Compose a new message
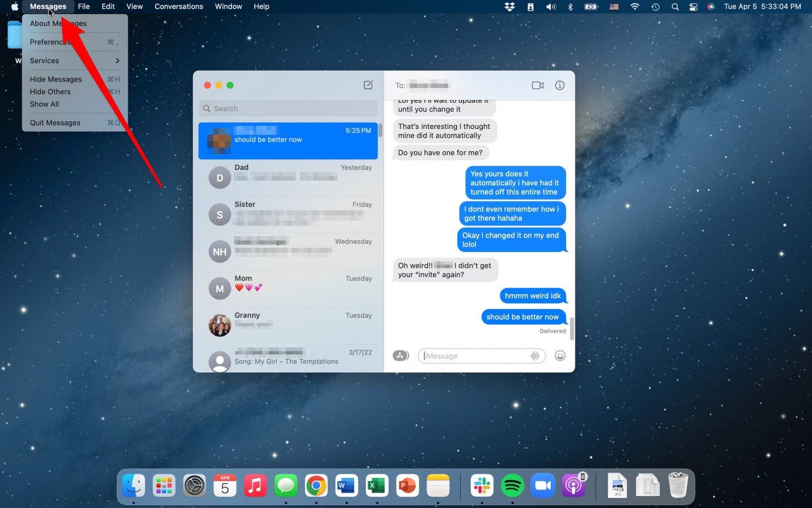Image resolution: width=812 pixels, height=508 pixels. tap(368, 85)
